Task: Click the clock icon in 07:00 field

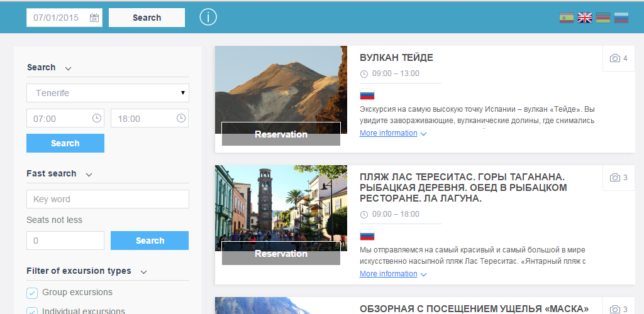Action: point(97,118)
